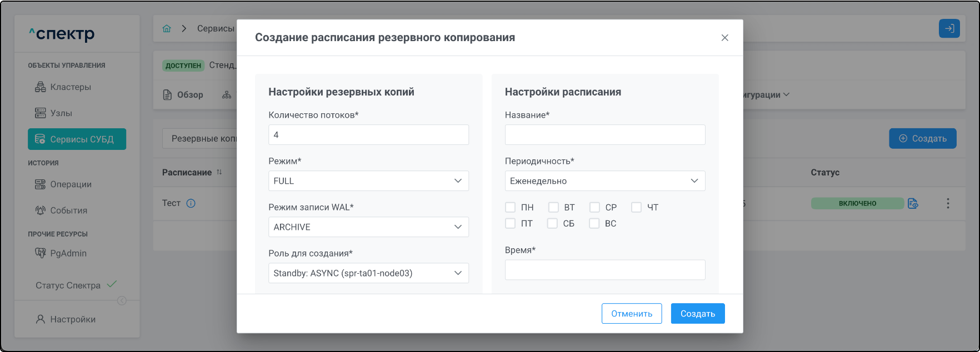Open the Периодичность dropdown

(x=604, y=181)
